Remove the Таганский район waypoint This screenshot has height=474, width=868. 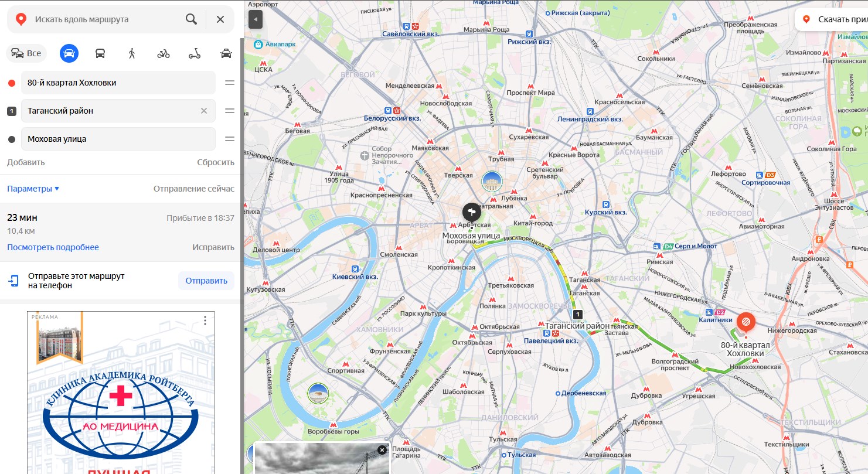tap(204, 111)
